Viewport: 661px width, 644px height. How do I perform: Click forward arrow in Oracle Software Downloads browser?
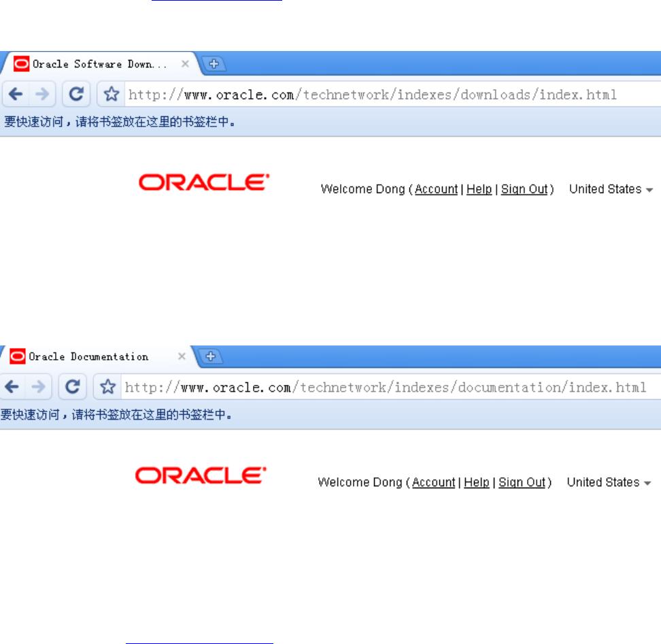(41, 94)
